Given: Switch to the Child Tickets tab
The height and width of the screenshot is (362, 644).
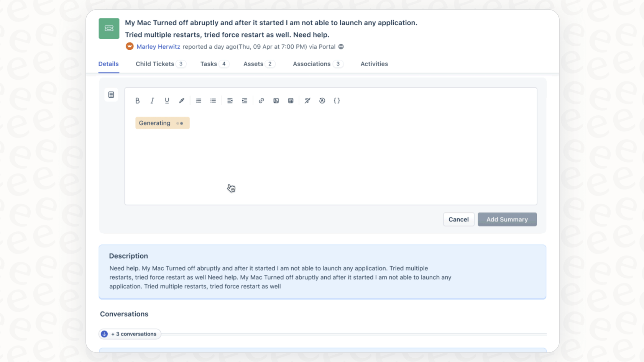Looking at the screenshot, I should [155, 64].
